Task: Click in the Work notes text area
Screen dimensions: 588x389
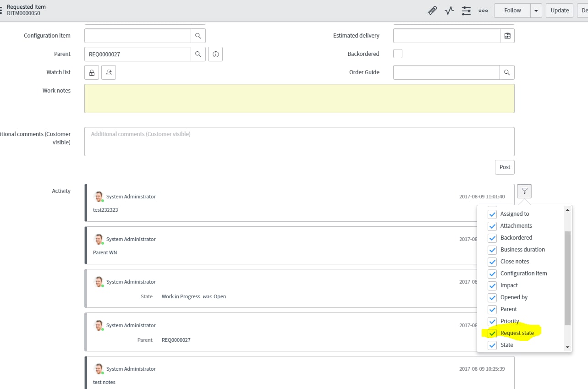Action: tap(299, 99)
